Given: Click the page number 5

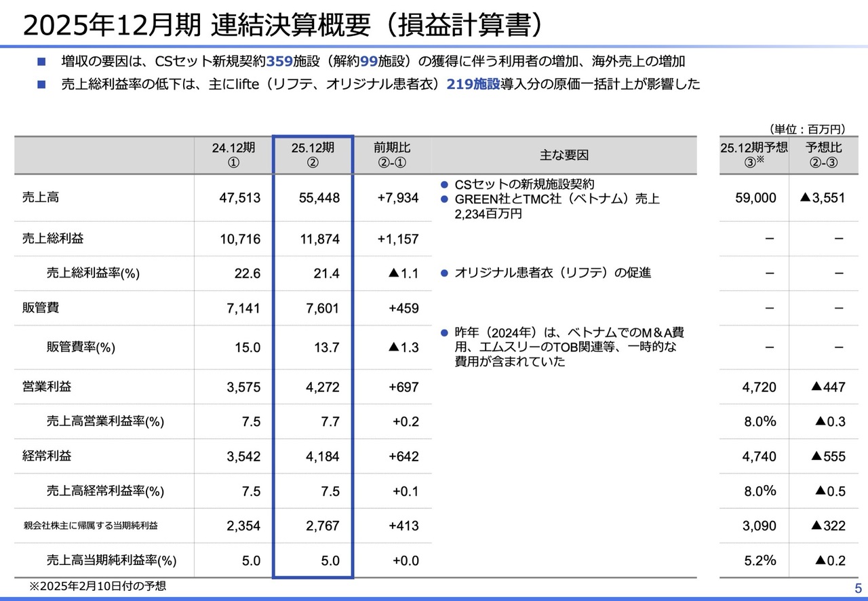Looking at the screenshot, I should 857,587.
